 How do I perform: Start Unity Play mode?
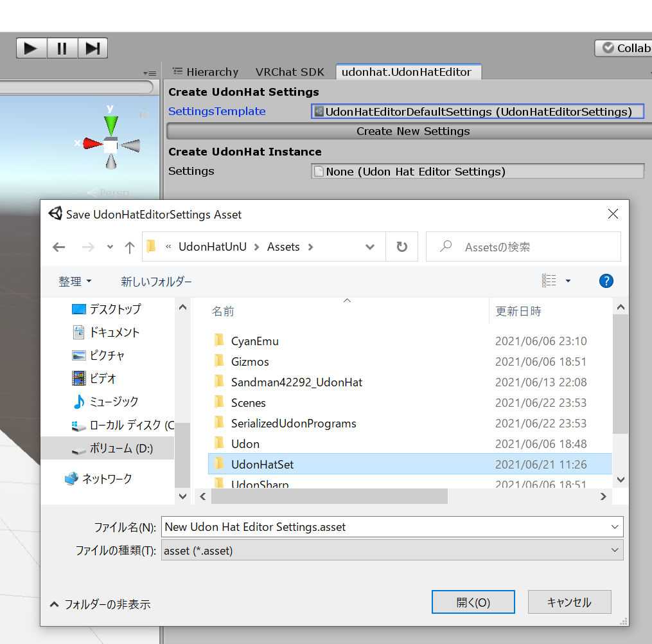point(31,48)
